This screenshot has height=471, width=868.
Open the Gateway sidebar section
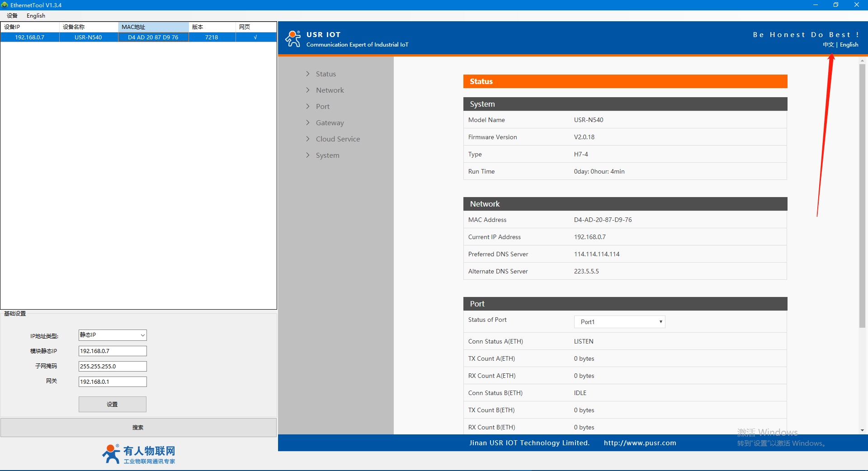click(330, 123)
